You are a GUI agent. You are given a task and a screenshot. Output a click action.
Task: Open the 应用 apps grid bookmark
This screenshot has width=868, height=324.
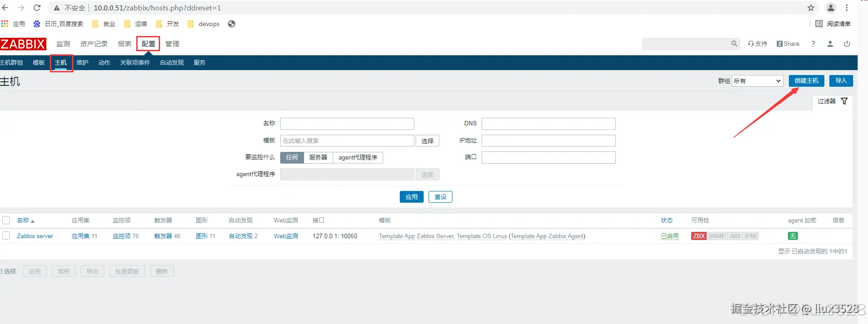tap(13, 24)
